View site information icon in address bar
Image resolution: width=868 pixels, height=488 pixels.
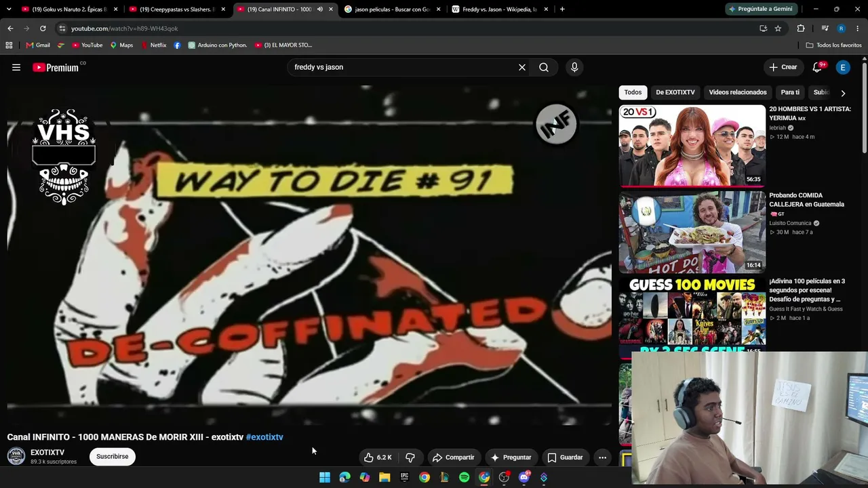[62, 28]
